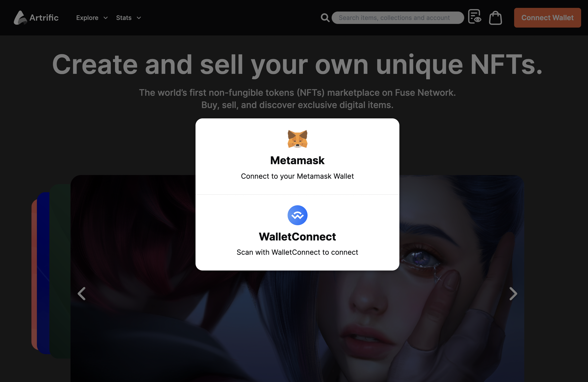
Task: Open the shopping bag cart icon
Action: pyautogui.click(x=495, y=18)
